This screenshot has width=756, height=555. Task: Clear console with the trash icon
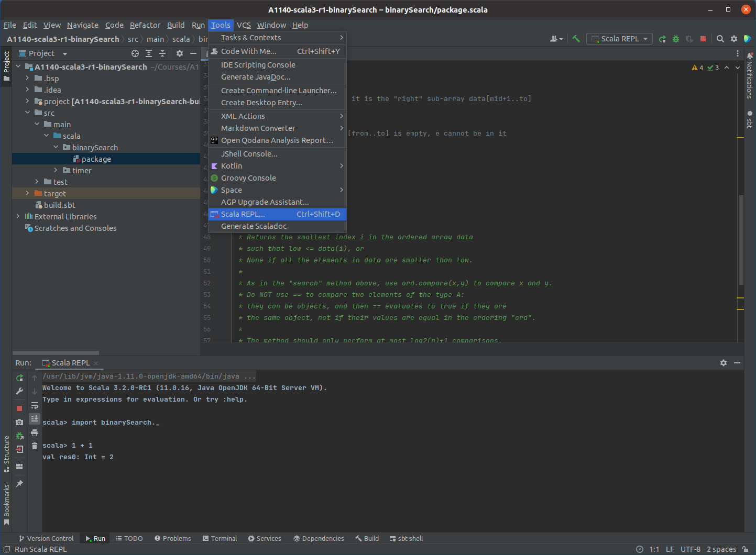click(x=35, y=446)
